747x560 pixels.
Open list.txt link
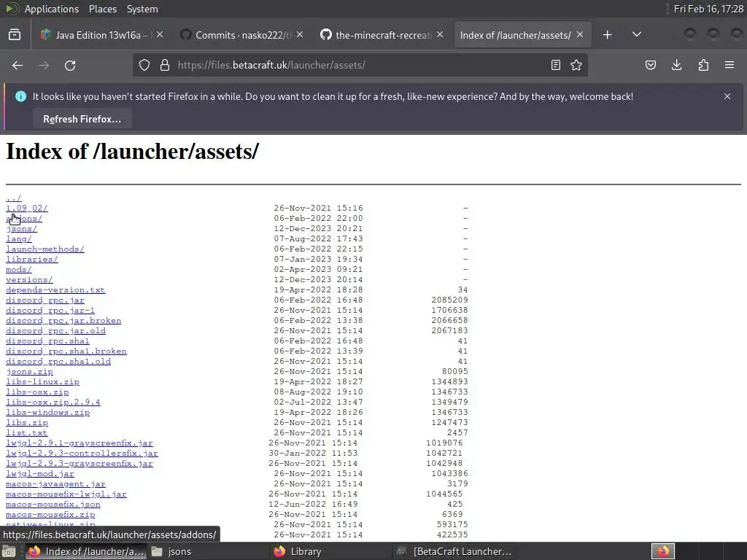tap(27, 433)
